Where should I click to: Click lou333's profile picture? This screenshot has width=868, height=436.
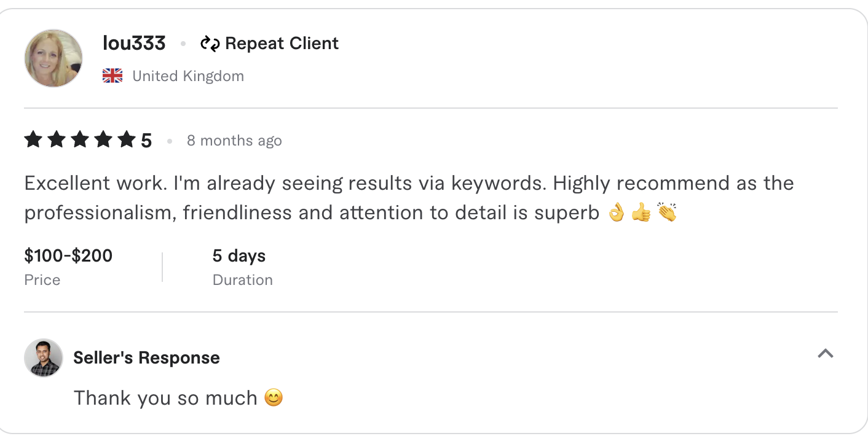coord(53,58)
